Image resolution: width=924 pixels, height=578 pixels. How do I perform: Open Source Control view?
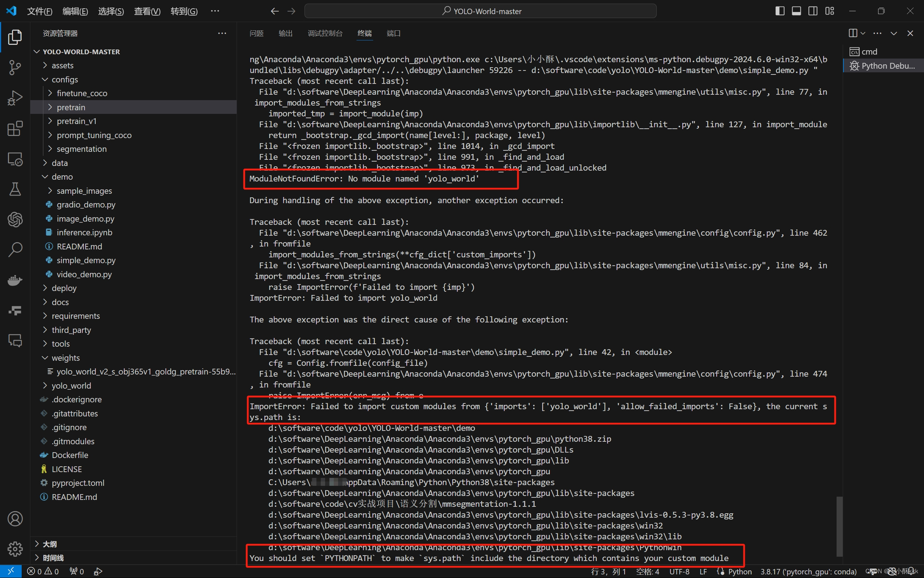coord(15,68)
